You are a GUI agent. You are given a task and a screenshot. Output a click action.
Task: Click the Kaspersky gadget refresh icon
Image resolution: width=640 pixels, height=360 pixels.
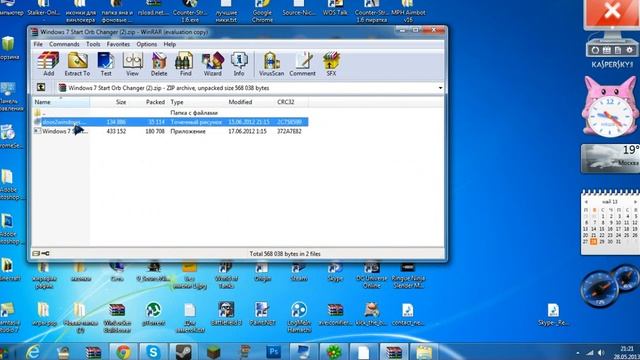(x=596, y=50)
